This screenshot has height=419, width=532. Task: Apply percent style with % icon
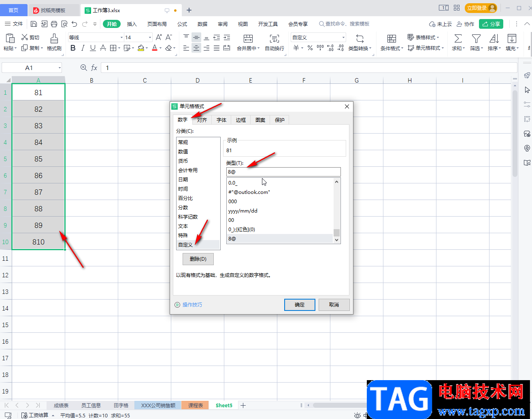[310, 48]
